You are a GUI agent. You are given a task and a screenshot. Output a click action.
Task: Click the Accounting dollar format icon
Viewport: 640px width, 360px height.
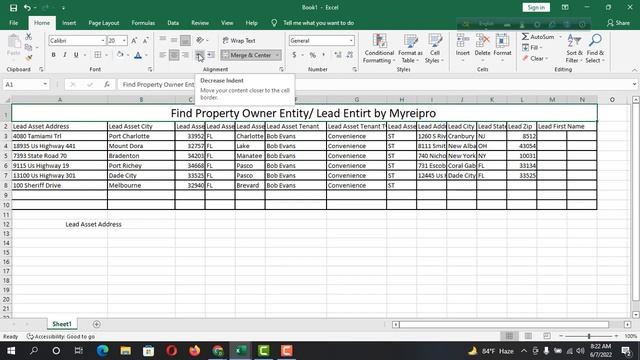tap(294, 55)
